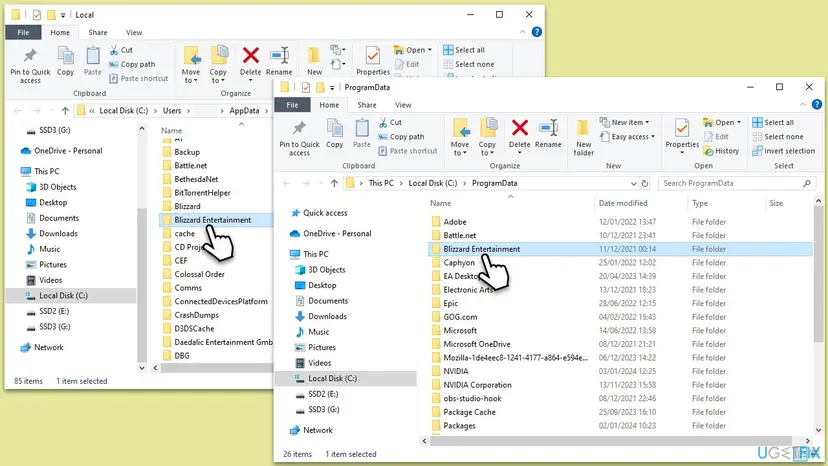Switch to View tab in Local window
This screenshot has height=466, width=828.
coord(134,32)
